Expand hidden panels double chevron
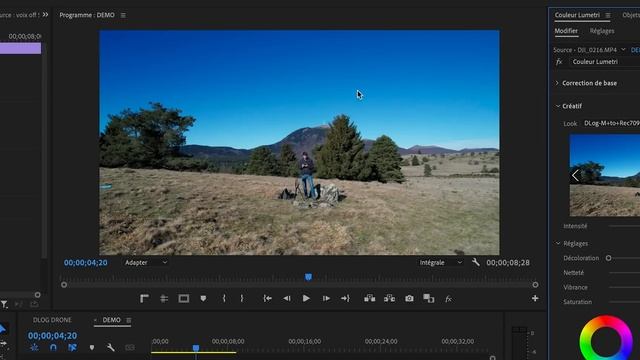 pyautogui.click(x=45, y=15)
